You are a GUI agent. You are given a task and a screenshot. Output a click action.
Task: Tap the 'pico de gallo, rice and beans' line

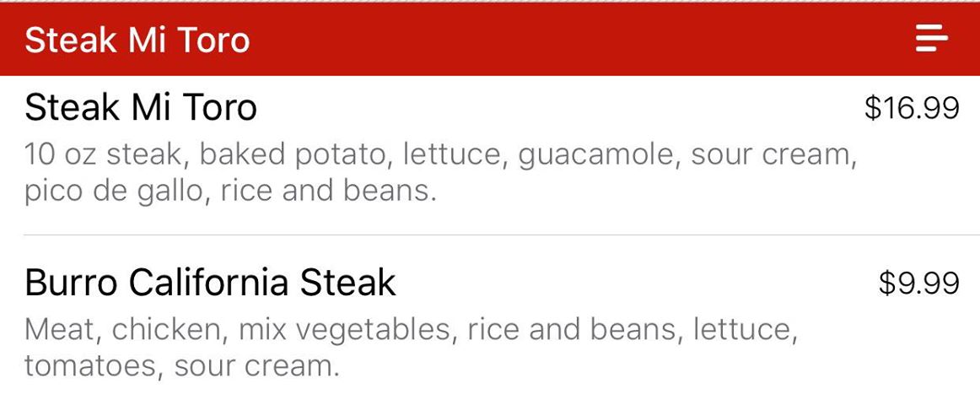[230, 192]
